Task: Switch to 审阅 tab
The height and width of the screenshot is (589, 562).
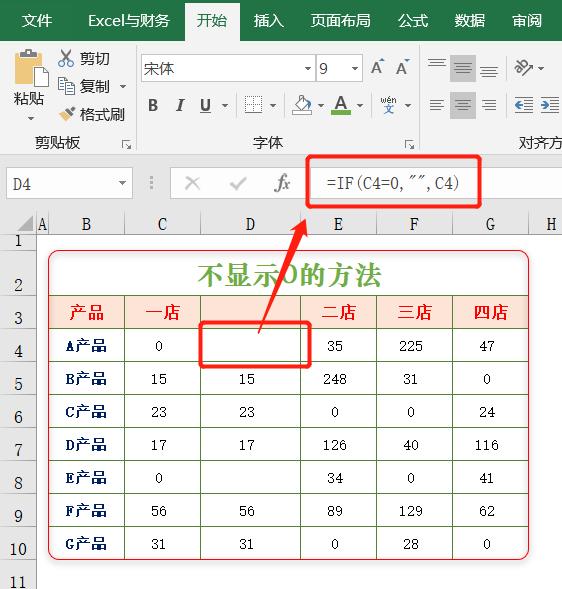Action: tap(527, 21)
